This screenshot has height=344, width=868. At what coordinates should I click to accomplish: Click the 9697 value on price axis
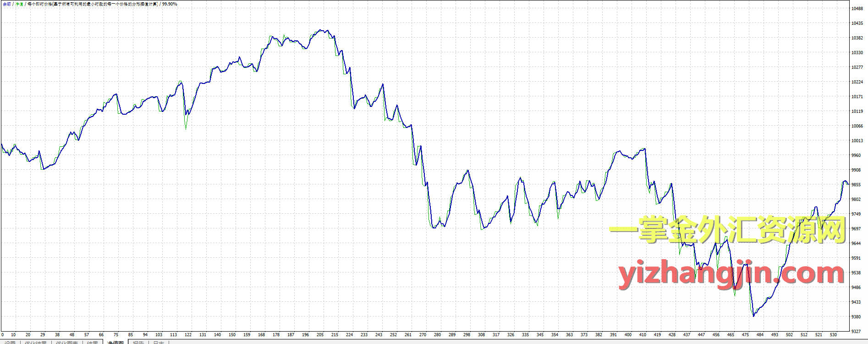856,229
